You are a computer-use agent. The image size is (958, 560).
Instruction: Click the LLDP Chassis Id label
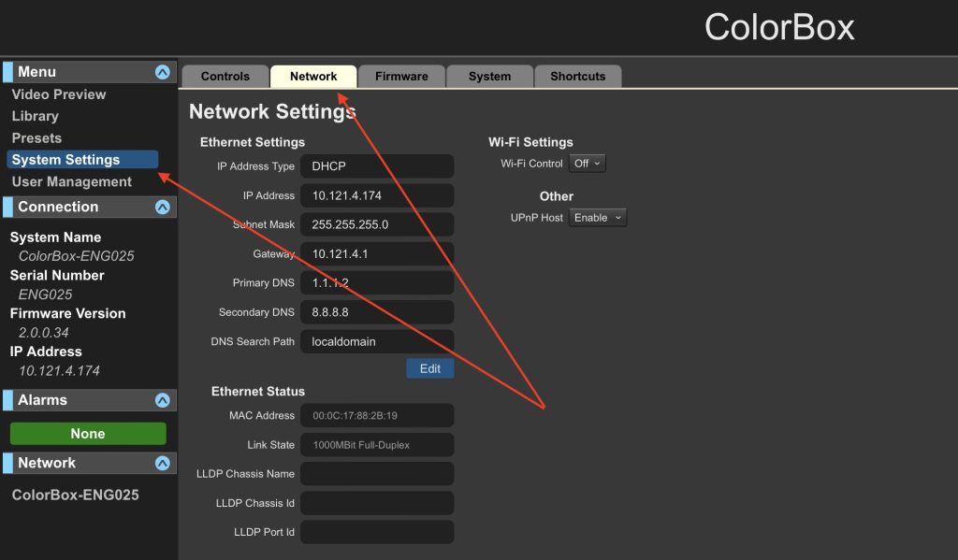pos(254,503)
